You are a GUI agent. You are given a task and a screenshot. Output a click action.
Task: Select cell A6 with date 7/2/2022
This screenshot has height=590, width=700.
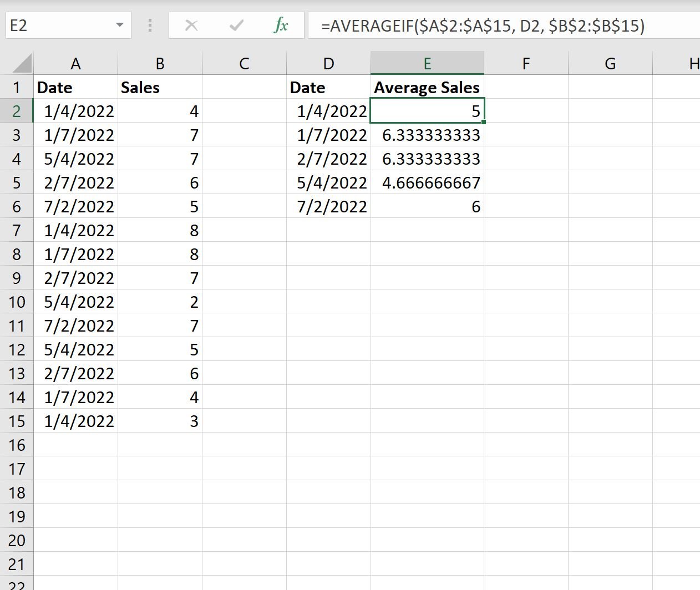point(75,206)
